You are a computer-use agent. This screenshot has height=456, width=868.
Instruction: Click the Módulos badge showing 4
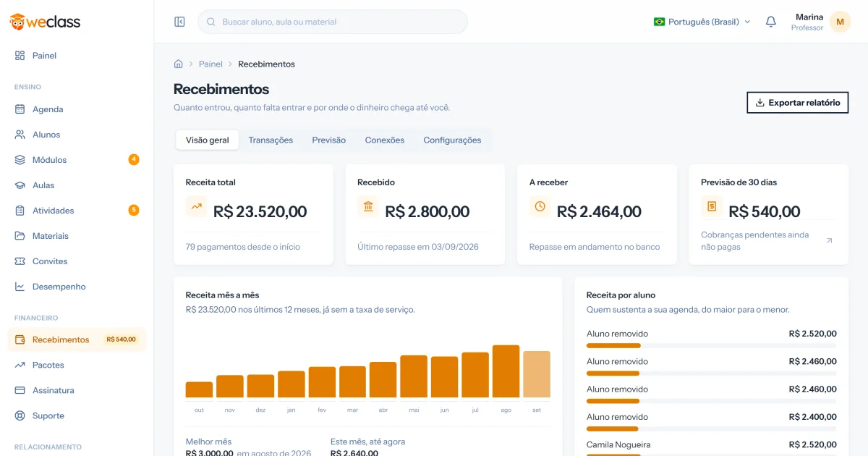tap(134, 159)
